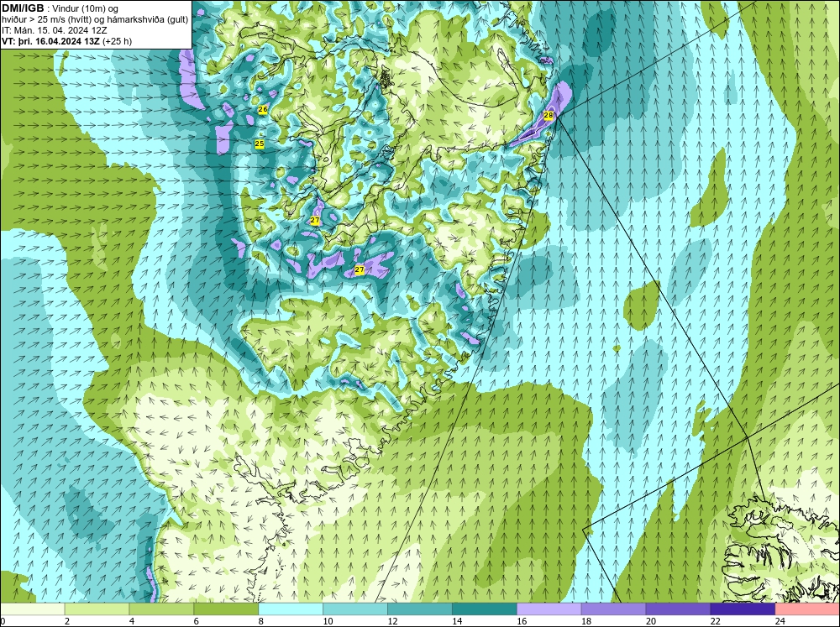Select the pale yellow 0–2 m/s swatch
The width and height of the screenshot is (840, 627).
coord(32,609)
